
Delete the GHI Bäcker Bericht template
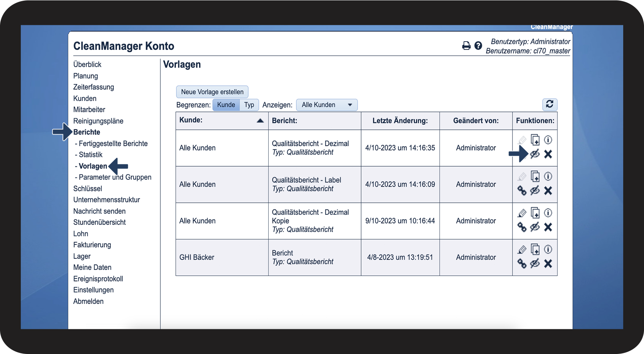[x=548, y=264]
